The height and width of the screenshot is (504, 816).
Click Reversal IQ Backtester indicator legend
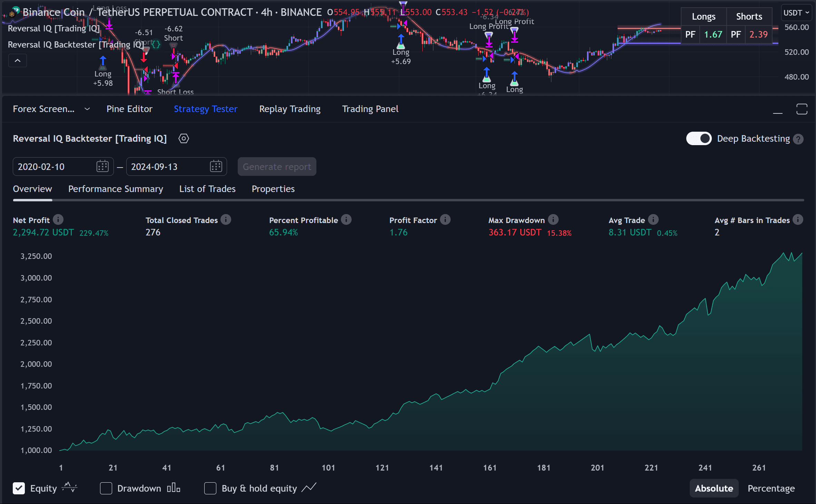(76, 44)
